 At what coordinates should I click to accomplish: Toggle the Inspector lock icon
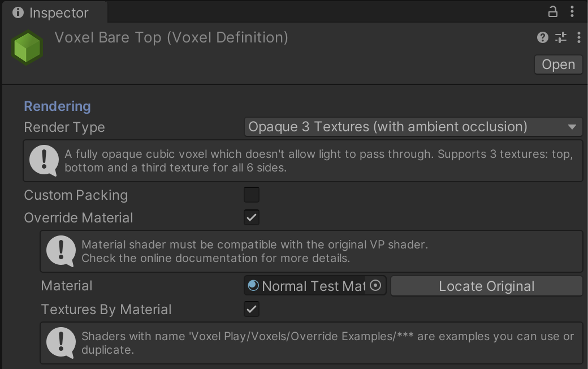click(x=553, y=11)
